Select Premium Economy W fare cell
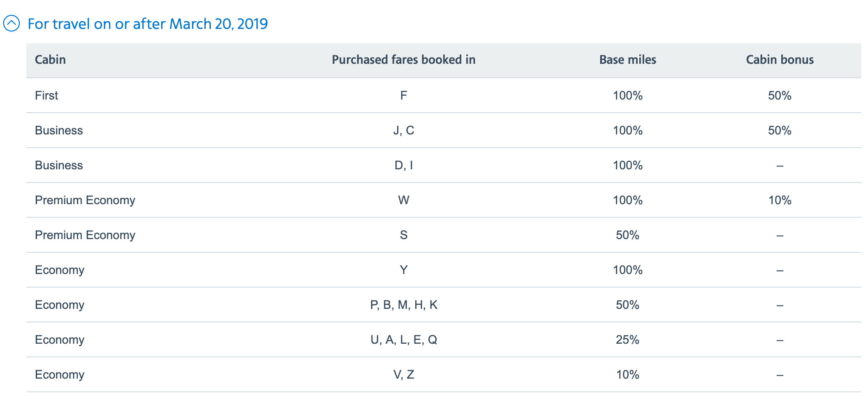This screenshot has width=868, height=405. click(x=403, y=200)
